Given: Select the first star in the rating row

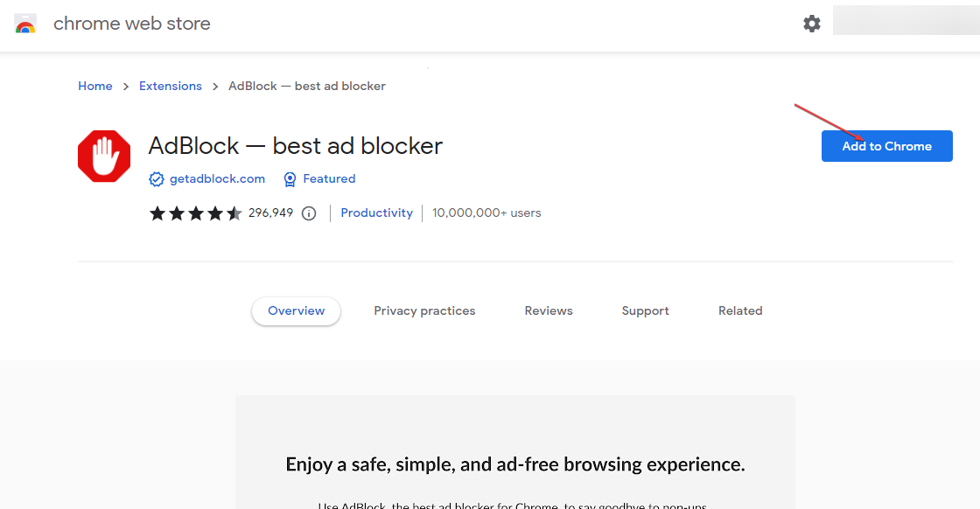Looking at the screenshot, I should point(158,213).
